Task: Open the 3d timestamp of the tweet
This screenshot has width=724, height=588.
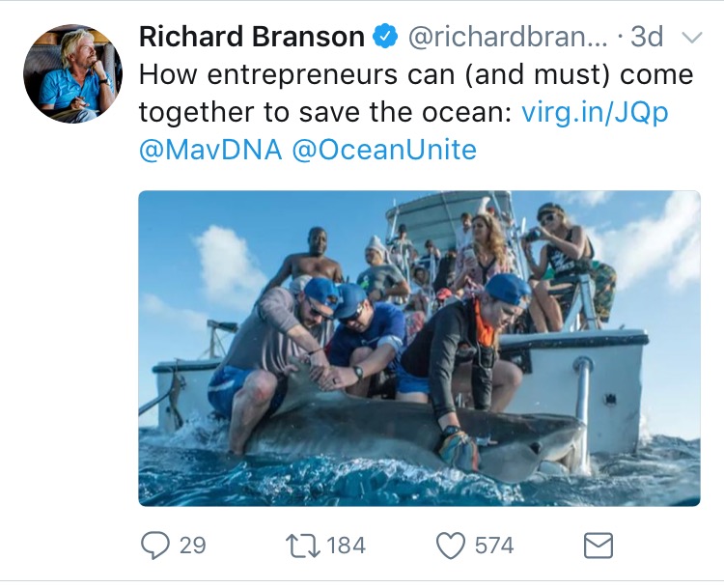Action: click(647, 37)
